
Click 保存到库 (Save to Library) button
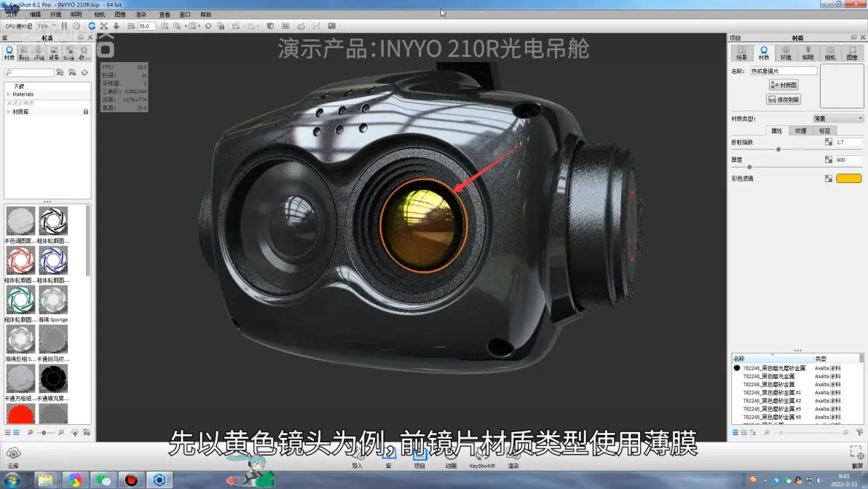(x=784, y=100)
